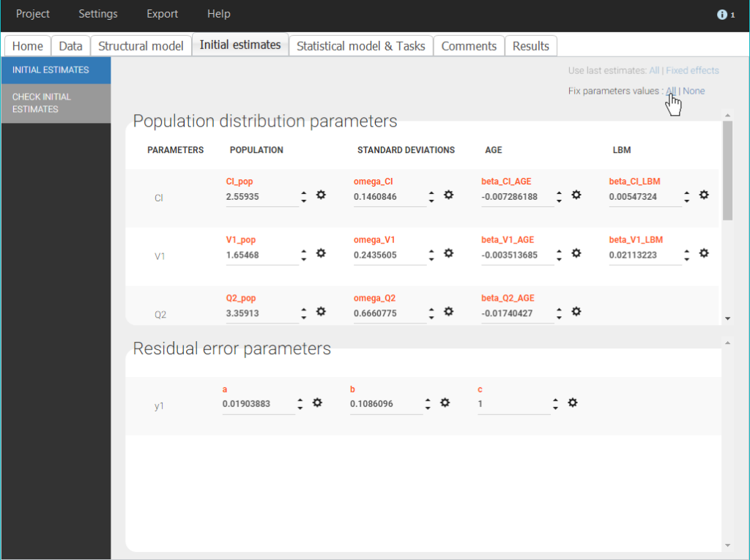Open gear settings for beta_Cl_AGE
Screen dimensions: 750x560
576,195
